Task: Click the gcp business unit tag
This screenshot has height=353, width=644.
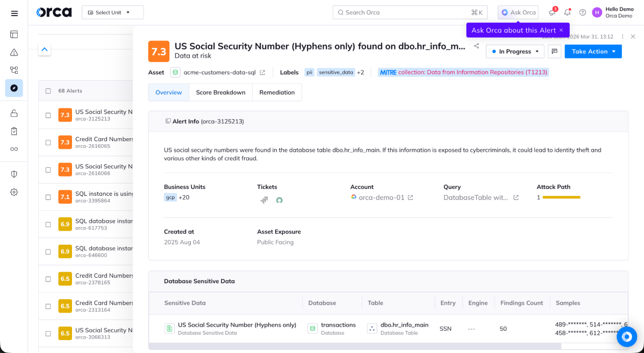Action: tap(170, 197)
